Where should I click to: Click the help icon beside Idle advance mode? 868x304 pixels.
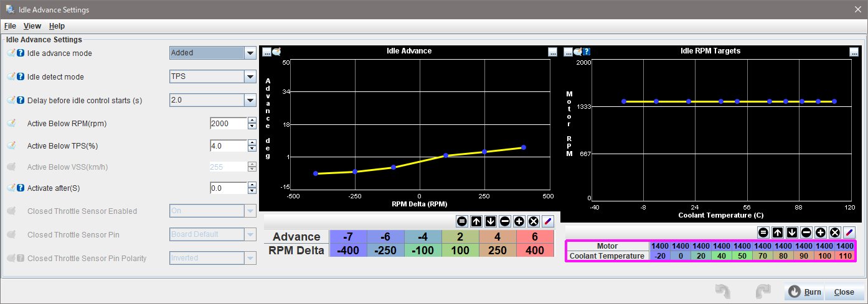click(x=21, y=53)
